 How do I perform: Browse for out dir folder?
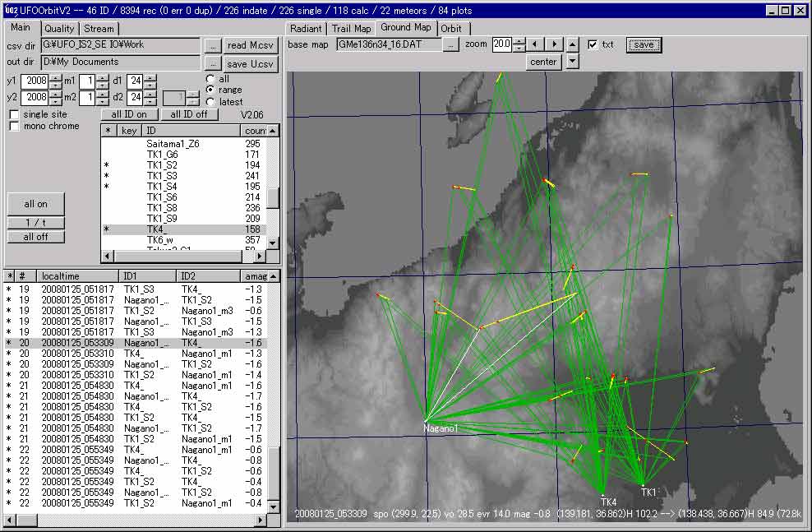point(212,62)
